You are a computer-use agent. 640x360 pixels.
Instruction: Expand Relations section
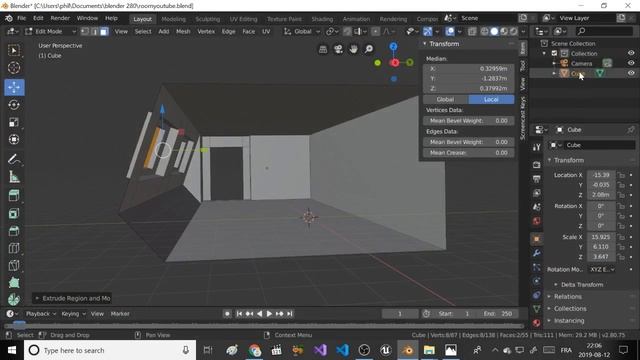pos(567,296)
